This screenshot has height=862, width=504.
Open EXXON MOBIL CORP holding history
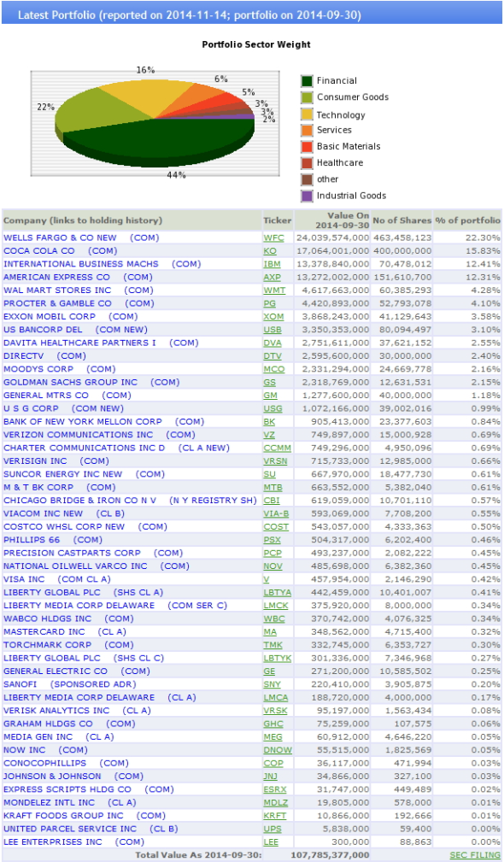click(x=70, y=317)
